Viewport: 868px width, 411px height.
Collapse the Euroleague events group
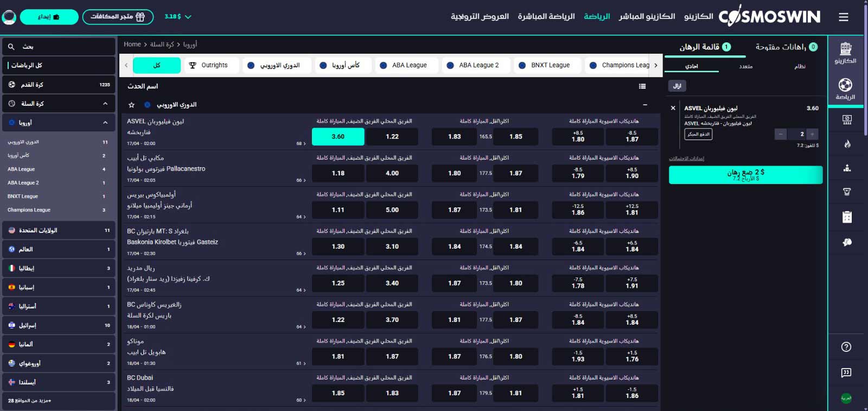pos(645,105)
